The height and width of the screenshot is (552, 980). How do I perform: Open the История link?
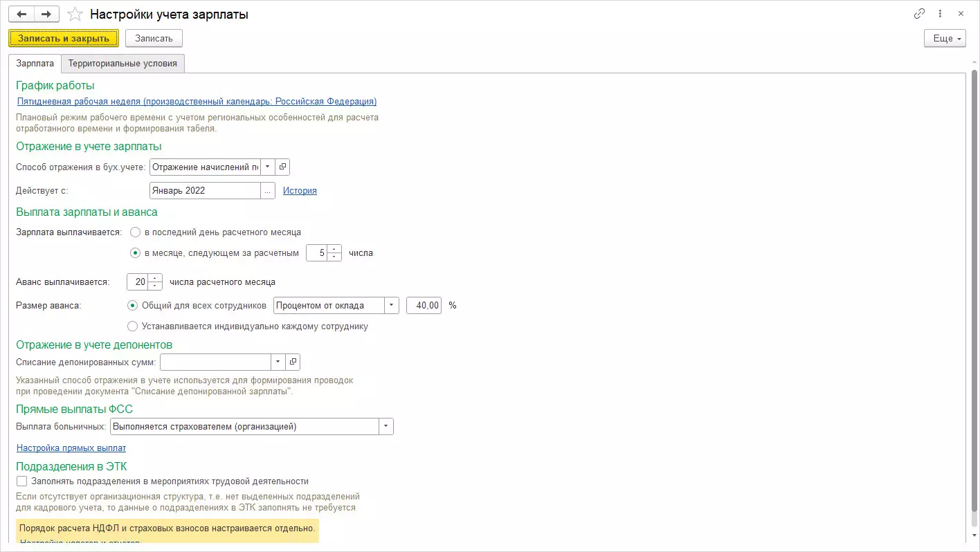300,191
